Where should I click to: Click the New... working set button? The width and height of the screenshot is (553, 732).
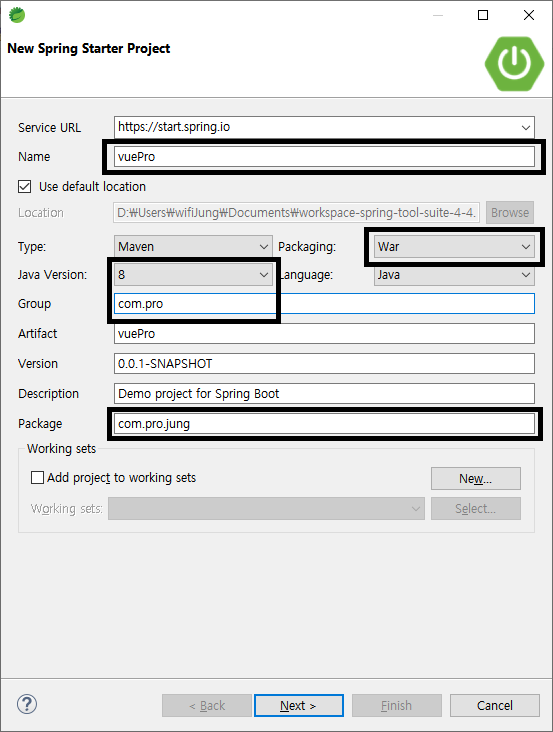pyautogui.click(x=476, y=479)
